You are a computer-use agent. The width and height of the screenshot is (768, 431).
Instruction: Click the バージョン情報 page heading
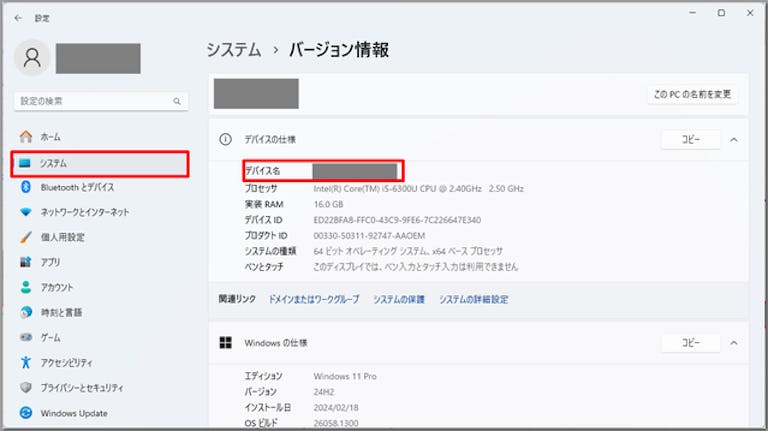point(339,50)
